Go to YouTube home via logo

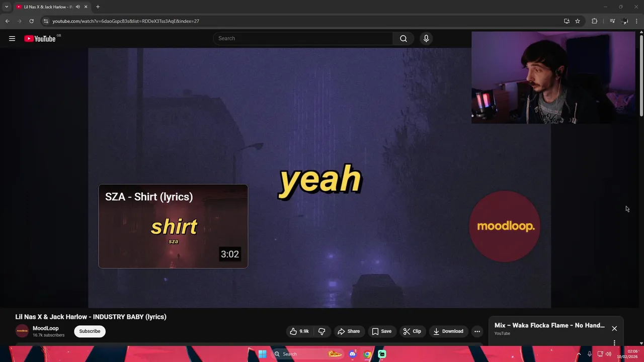40,39
